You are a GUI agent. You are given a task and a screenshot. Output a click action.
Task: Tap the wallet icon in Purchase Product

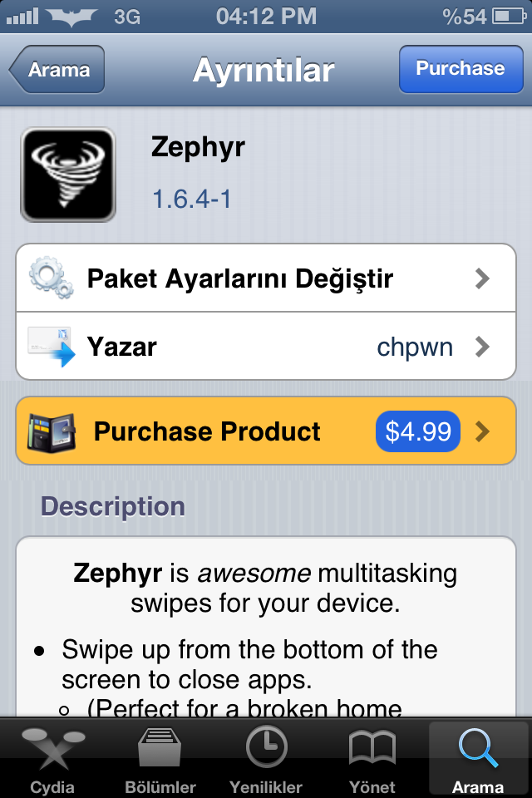click(52, 431)
